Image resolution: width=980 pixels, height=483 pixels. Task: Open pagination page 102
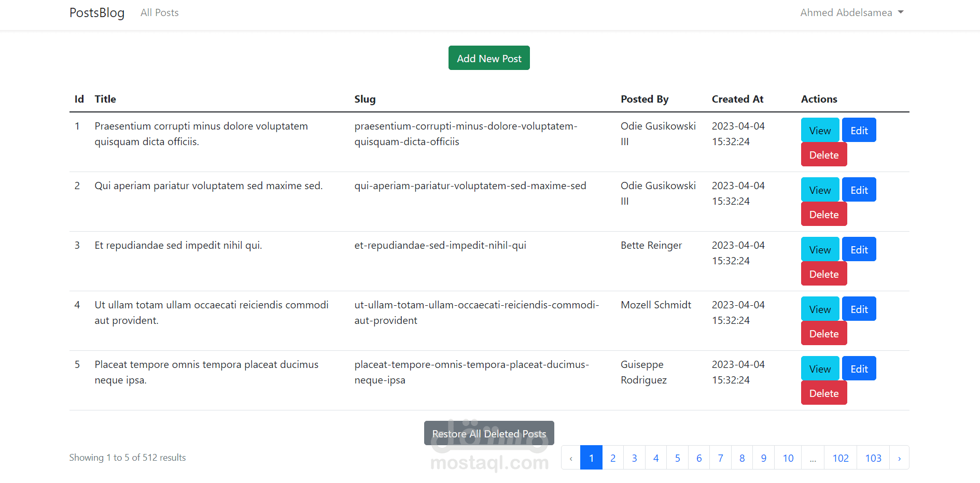click(841, 458)
